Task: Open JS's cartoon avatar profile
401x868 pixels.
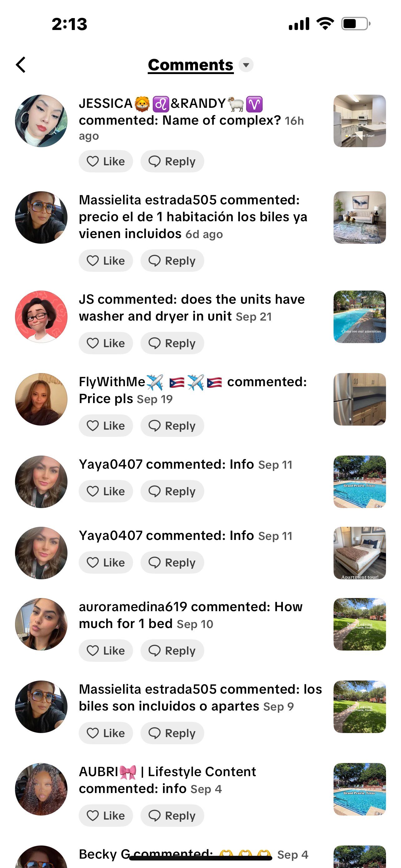Action: (41, 317)
